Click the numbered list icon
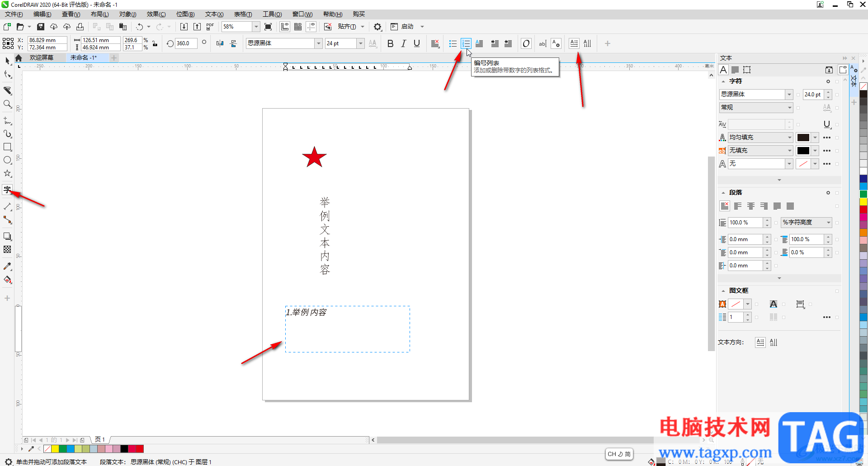The width and height of the screenshot is (868, 466). pyautogui.click(x=466, y=43)
